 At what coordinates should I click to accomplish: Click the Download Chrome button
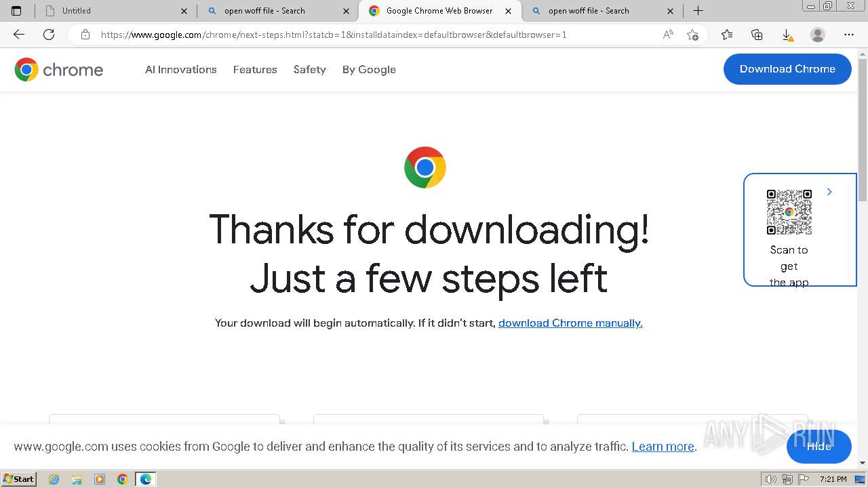(787, 69)
